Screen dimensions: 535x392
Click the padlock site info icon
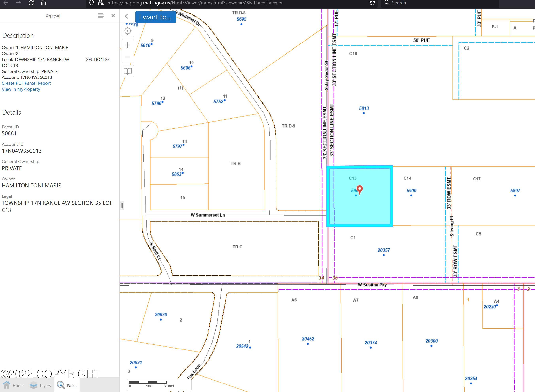[x=101, y=3]
